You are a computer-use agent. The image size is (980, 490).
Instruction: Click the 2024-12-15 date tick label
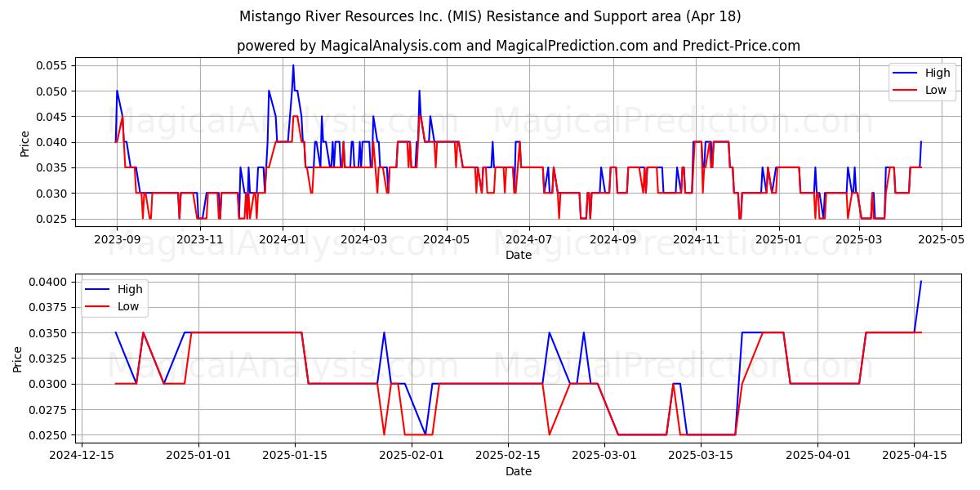[81, 456]
